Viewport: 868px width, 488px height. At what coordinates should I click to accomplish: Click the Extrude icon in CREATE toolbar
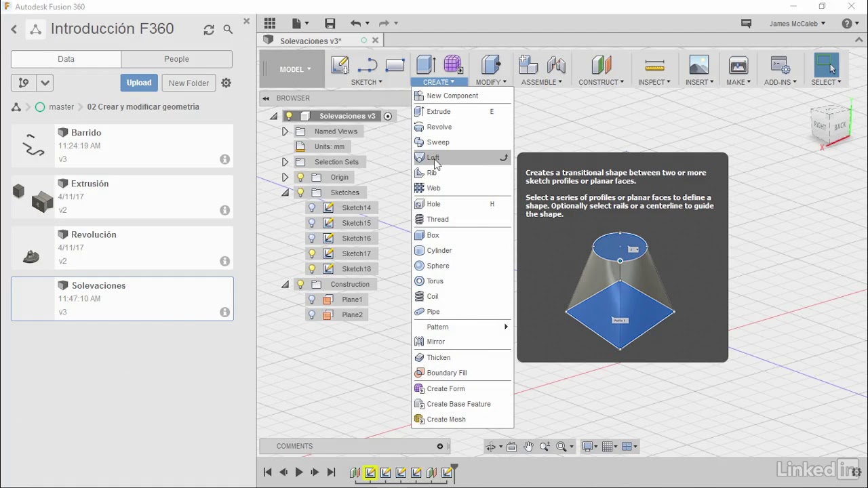(425, 65)
